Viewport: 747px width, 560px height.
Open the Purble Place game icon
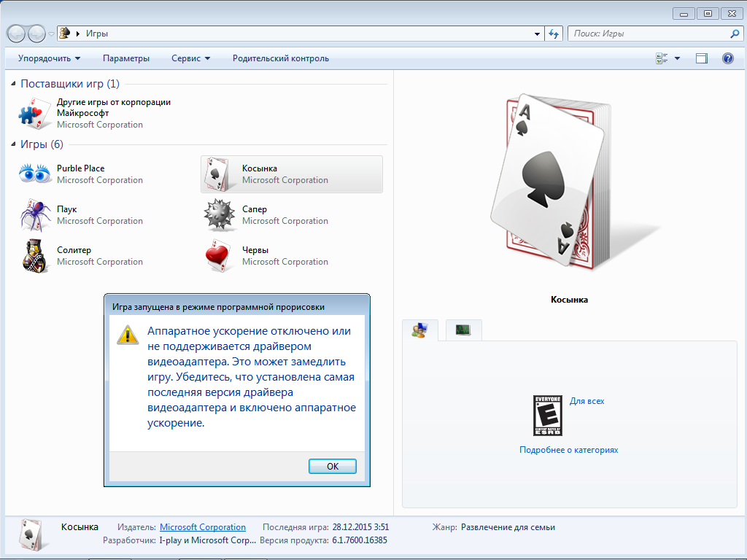point(35,174)
